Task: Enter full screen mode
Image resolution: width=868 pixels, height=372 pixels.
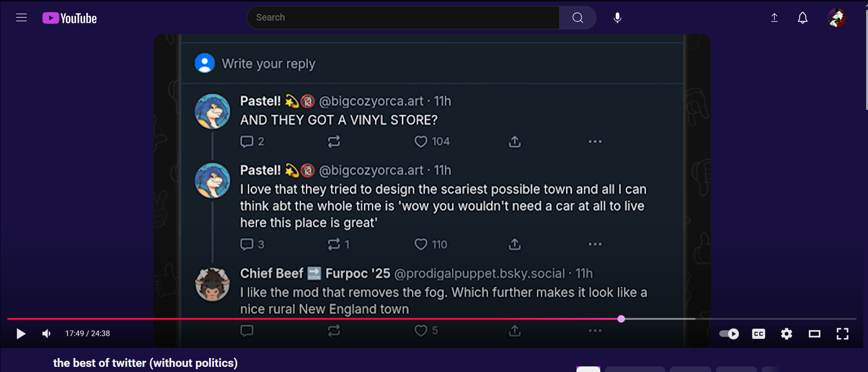Action: tap(842, 334)
